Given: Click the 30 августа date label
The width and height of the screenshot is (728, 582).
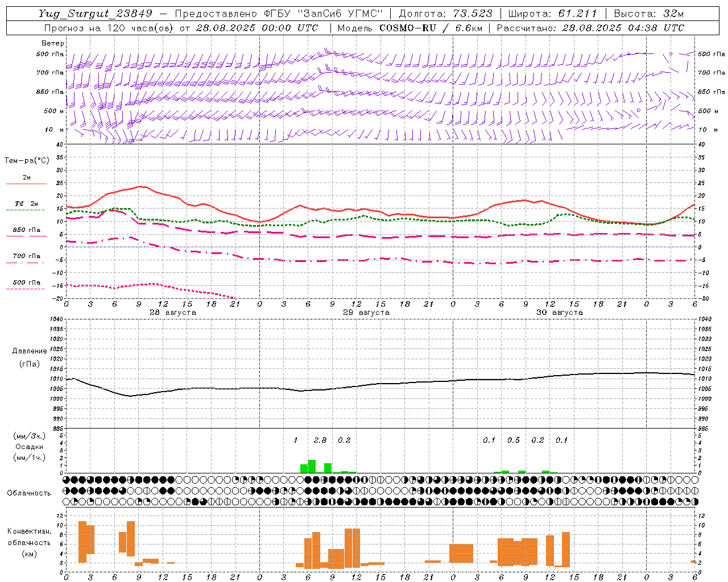Looking at the screenshot, I should tap(560, 313).
